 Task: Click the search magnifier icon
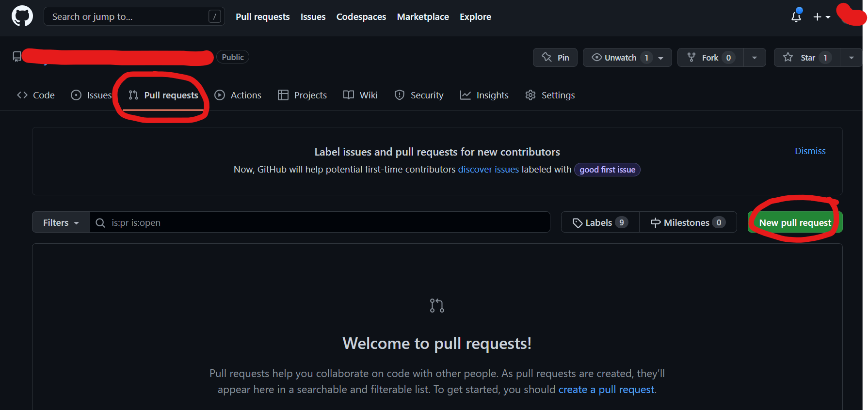tap(100, 222)
